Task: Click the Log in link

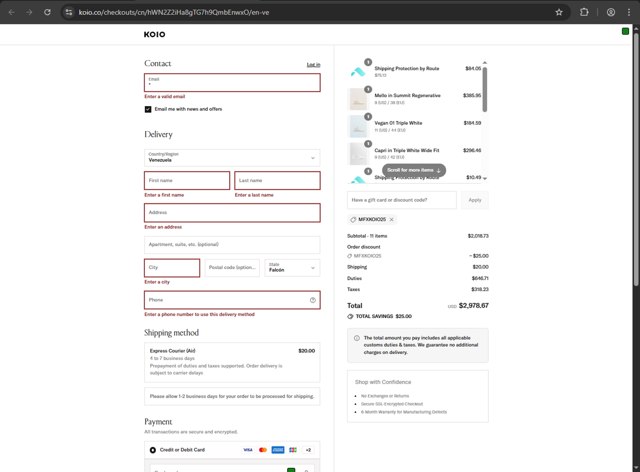Action: tap(313, 65)
